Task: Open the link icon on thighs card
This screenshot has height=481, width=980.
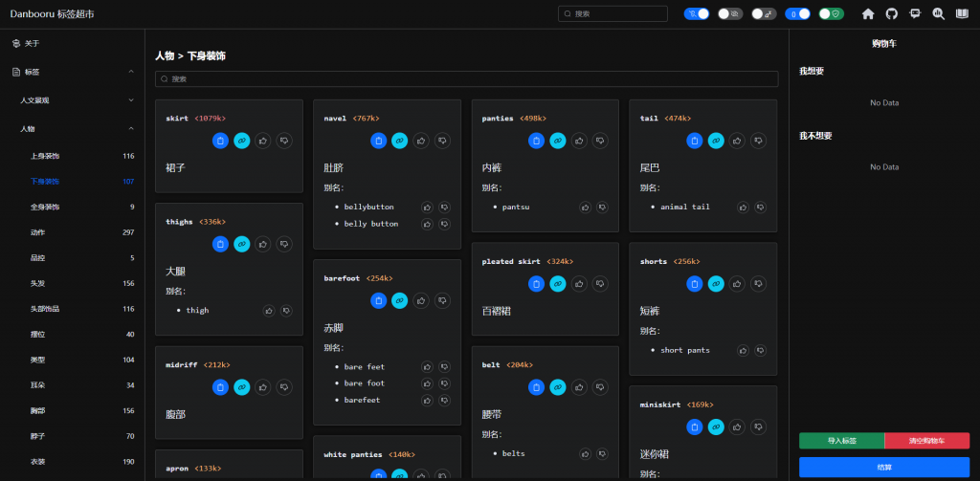Action: (x=242, y=244)
